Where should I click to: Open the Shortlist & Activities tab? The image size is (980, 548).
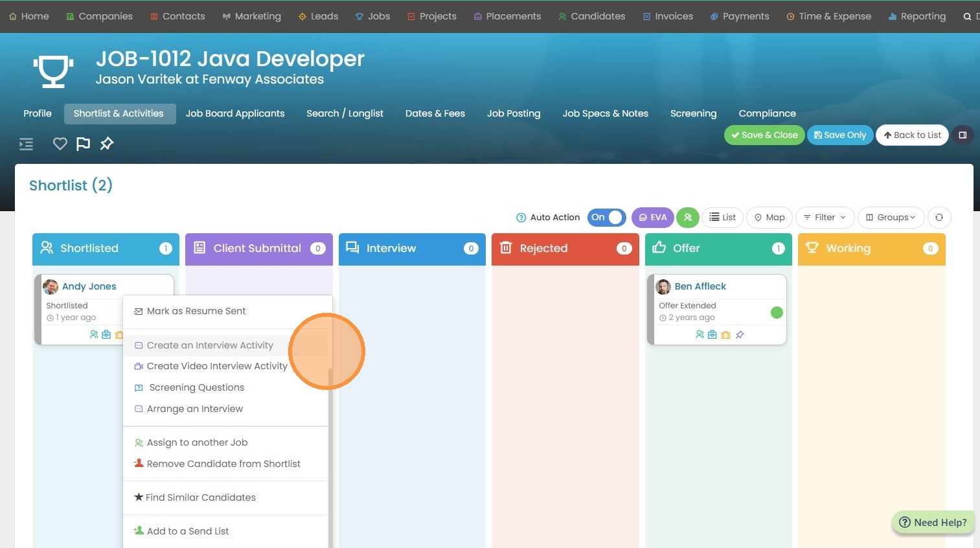point(120,113)
